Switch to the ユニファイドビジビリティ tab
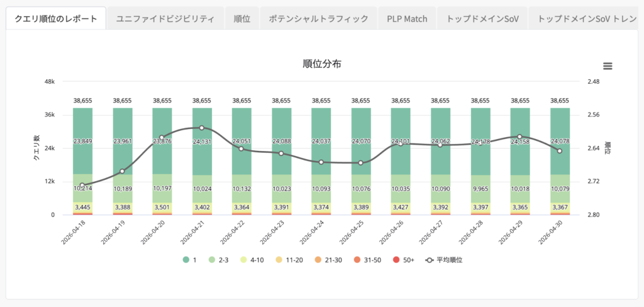This screenshot has width=644, height=307. click(165, 18)
